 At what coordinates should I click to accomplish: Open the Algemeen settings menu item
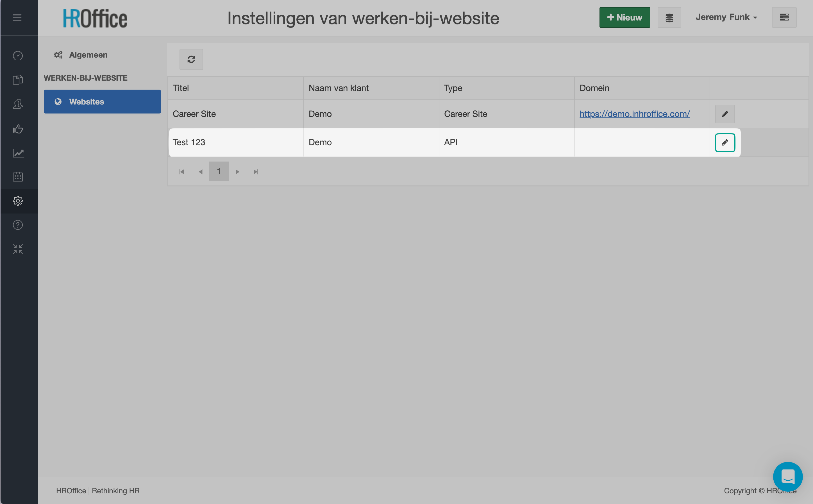(x=88, y=55)
